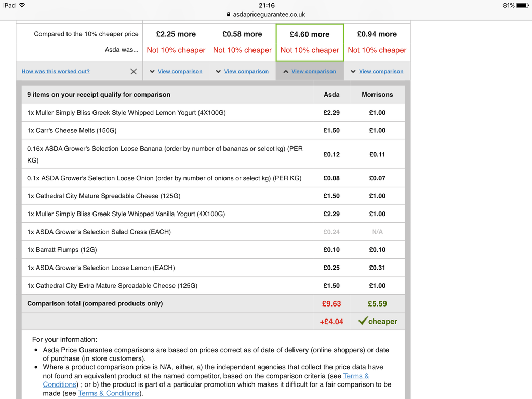Screen dimensions: 532x399
Task: Tap the down chevron beside first View comparison
Action: coord(152,71)
